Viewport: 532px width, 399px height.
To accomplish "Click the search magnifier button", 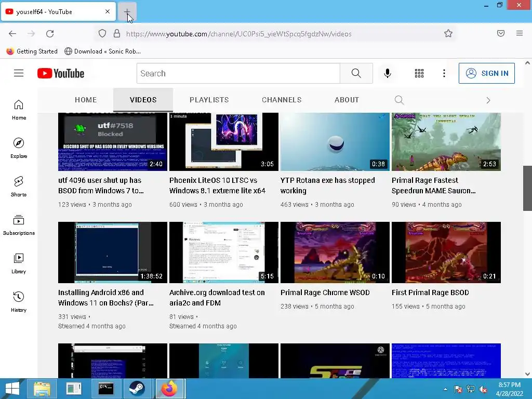I will click(356, 73).
